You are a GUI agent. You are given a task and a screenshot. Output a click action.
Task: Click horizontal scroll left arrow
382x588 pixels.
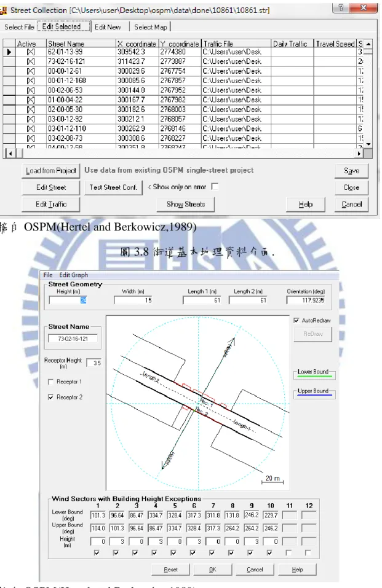(x=10, y=154)
